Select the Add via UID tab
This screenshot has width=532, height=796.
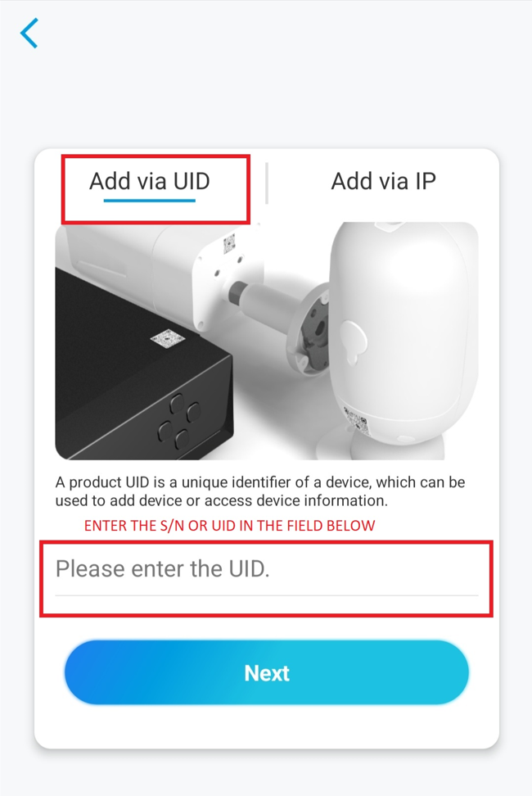pyautogui.click(x=150, y=181)
